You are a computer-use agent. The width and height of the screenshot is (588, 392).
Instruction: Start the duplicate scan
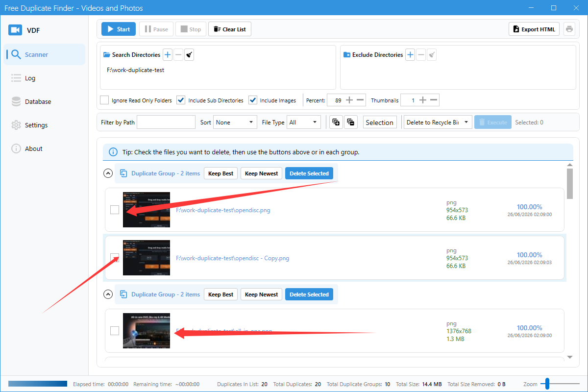coord(119,29)
